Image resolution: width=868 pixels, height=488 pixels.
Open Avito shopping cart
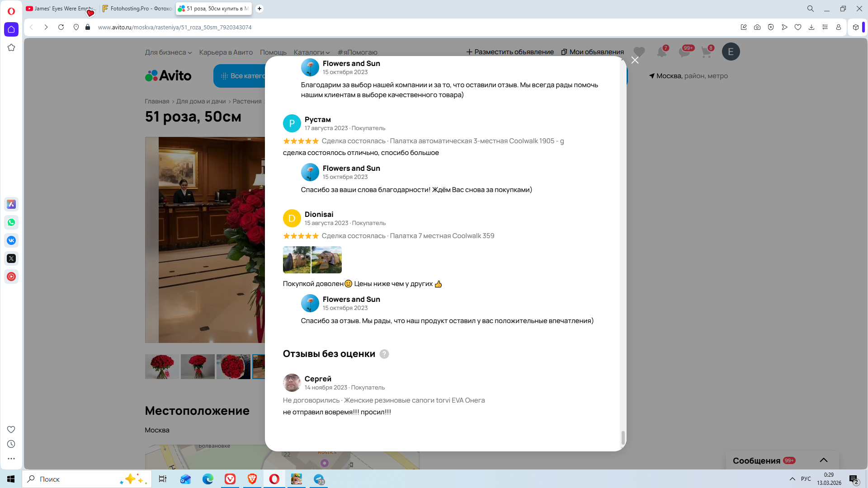706,52
